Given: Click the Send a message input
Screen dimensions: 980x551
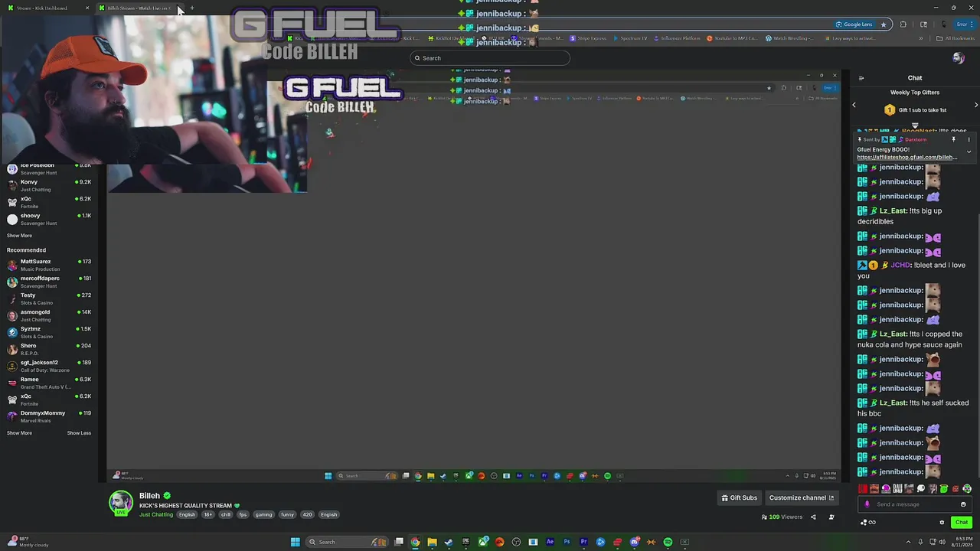Looking at the screenshot, I should pyautogui.click(x=915, y=504).
